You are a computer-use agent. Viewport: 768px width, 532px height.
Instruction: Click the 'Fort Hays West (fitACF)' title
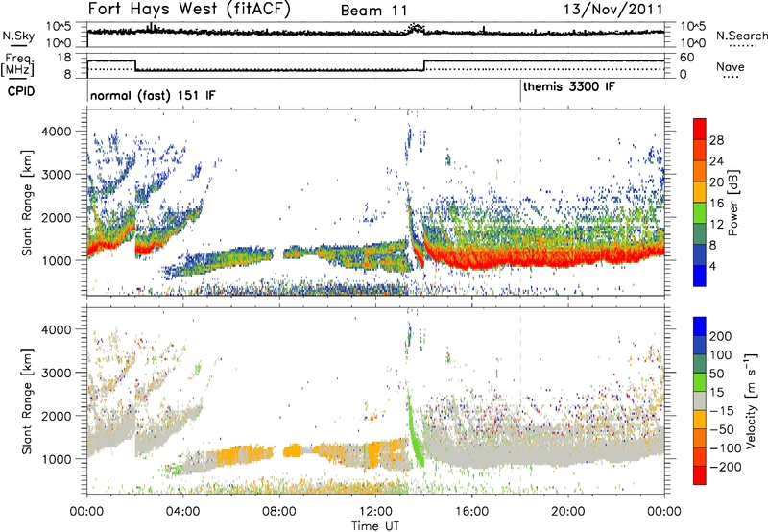click(x=189, y=10)
